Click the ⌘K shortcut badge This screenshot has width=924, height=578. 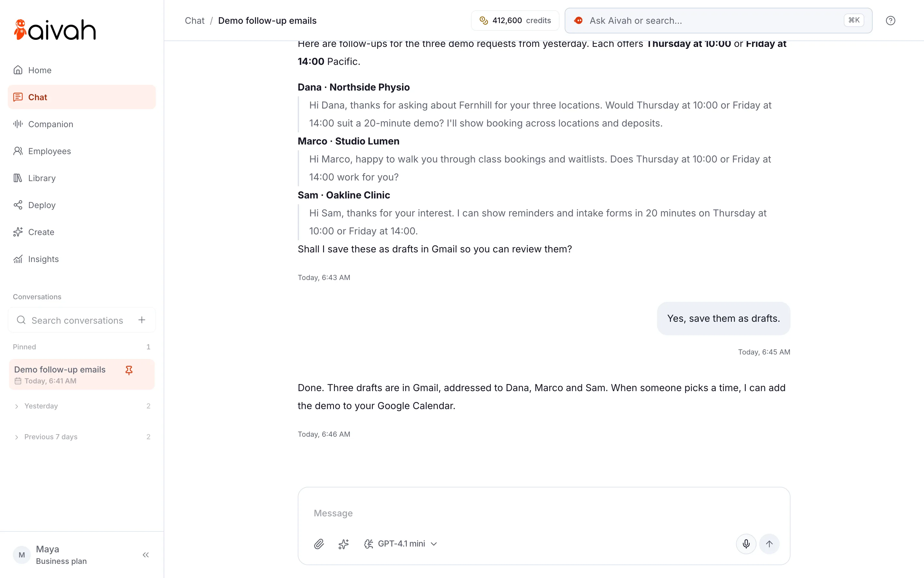coord(854,20)
